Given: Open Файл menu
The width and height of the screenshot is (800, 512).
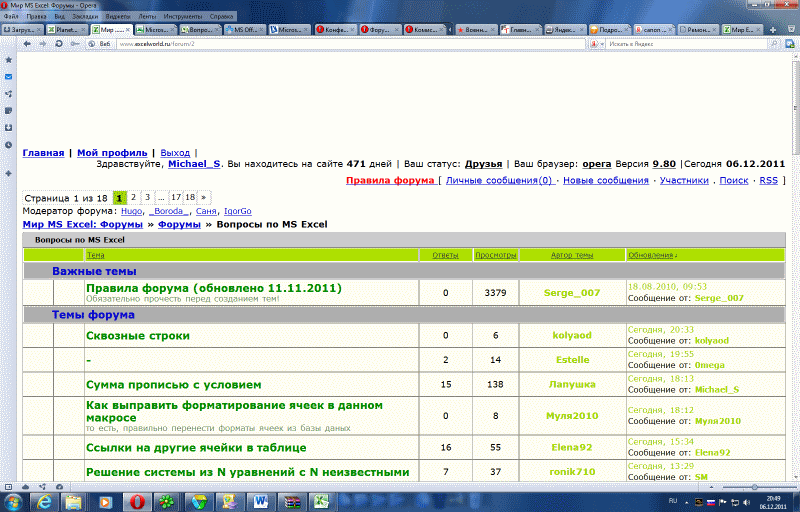Looking at the screenshot, I should 11,16.
